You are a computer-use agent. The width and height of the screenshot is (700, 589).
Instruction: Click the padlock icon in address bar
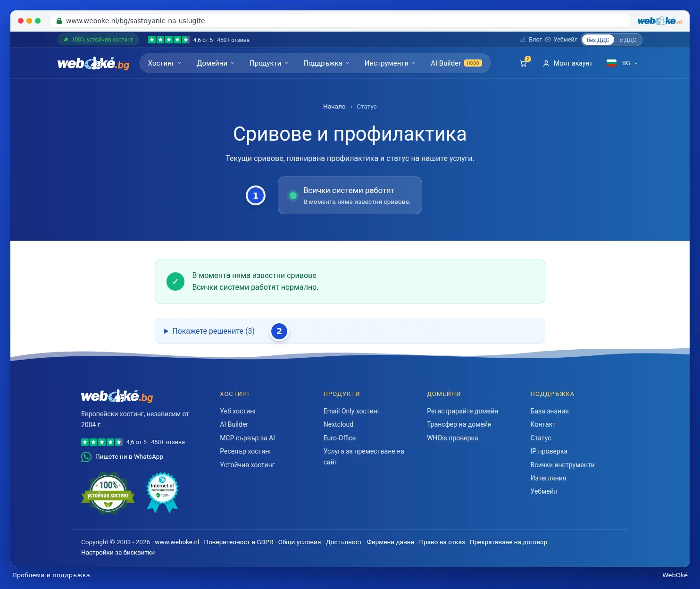pyautogui.click(x=59, y=21)
